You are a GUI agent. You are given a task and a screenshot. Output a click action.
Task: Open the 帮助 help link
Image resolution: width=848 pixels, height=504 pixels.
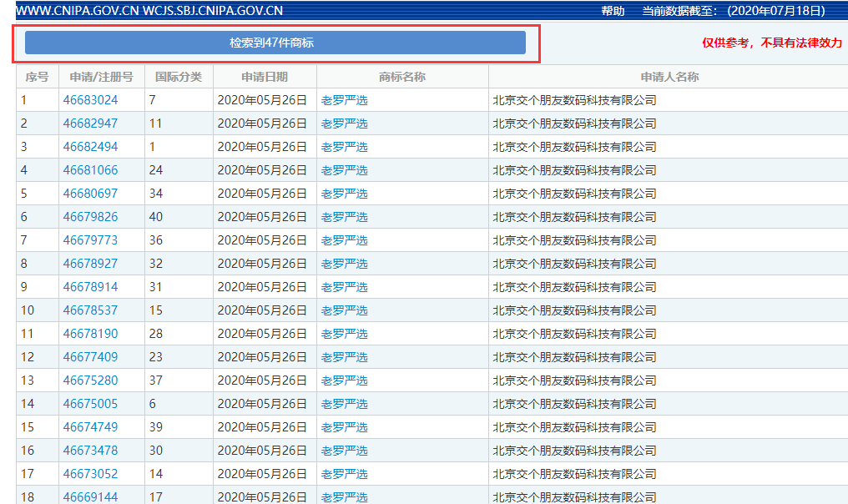(x=613, y=11)
